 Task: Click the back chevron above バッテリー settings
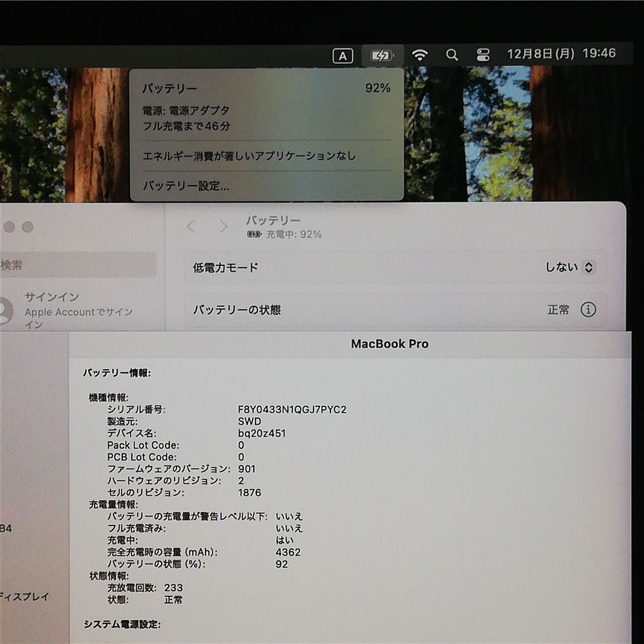click(190, 227)
